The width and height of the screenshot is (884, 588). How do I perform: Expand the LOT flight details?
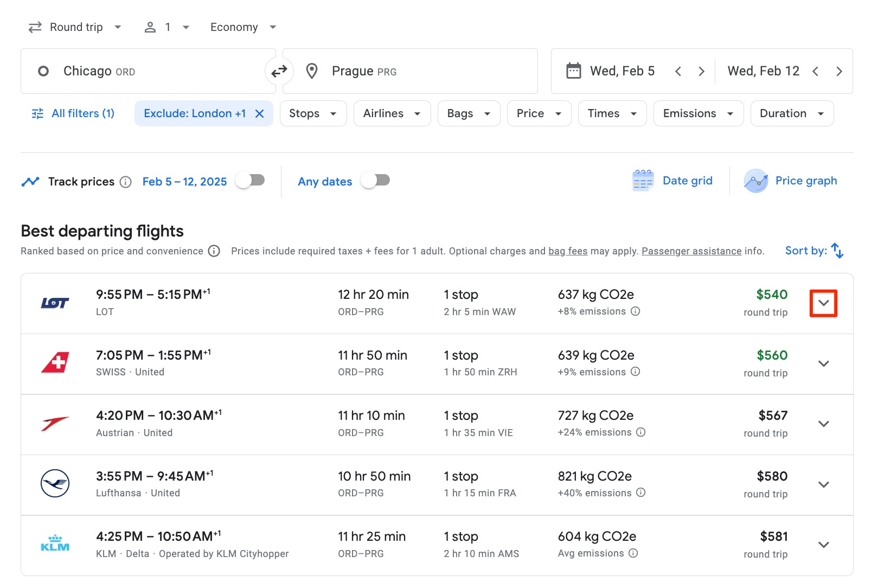coord(823,303)
